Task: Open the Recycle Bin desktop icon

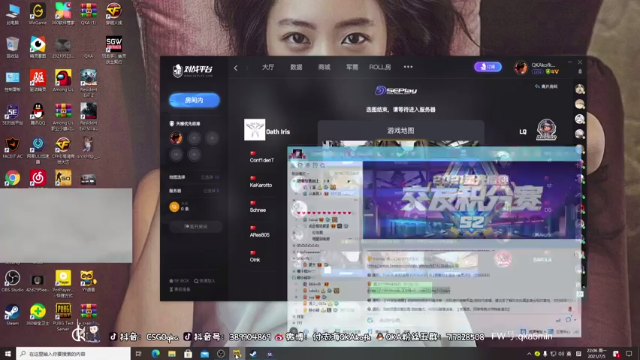Action: coord(12,47)
